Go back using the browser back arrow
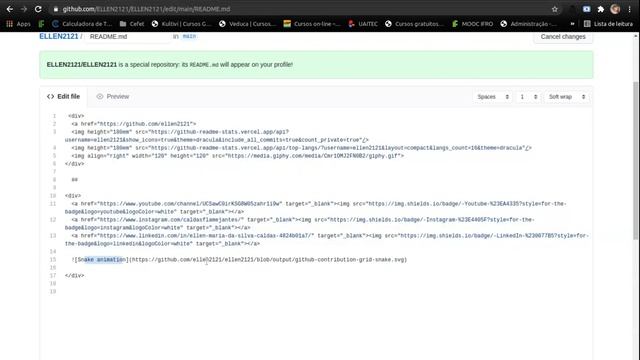This screenshot has width=640, height=360. (x=9, y=9)
